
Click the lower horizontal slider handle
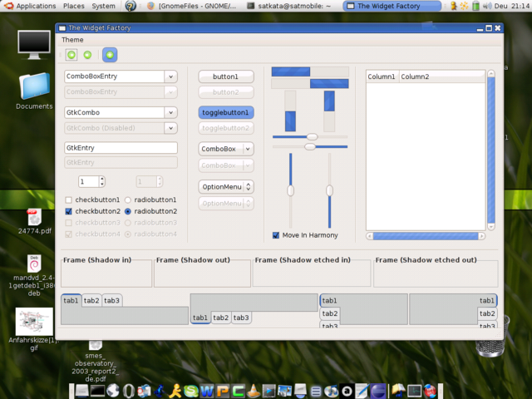coord(310,146)
